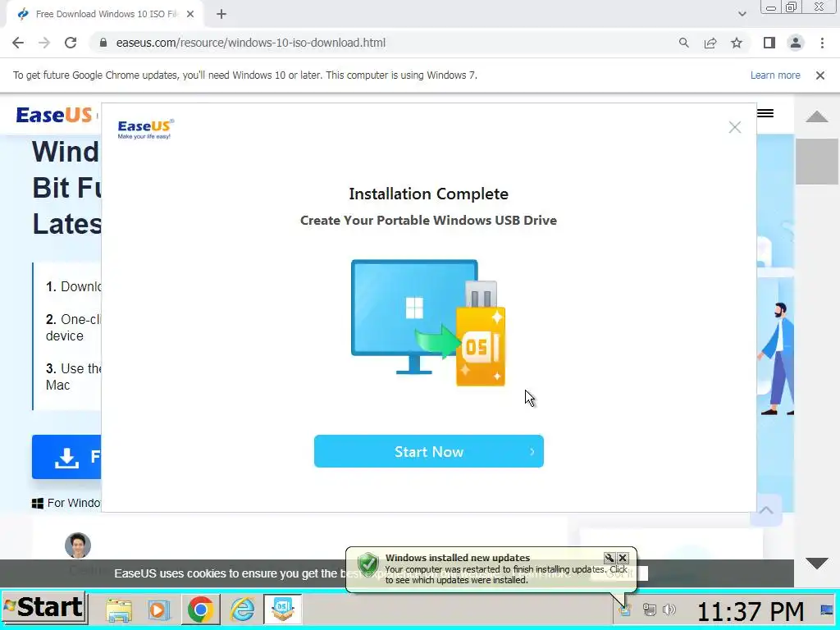The height and width of the screenshot is (630, 840).
Task: Open the Windows Start menu
Action: pos(44,608)
